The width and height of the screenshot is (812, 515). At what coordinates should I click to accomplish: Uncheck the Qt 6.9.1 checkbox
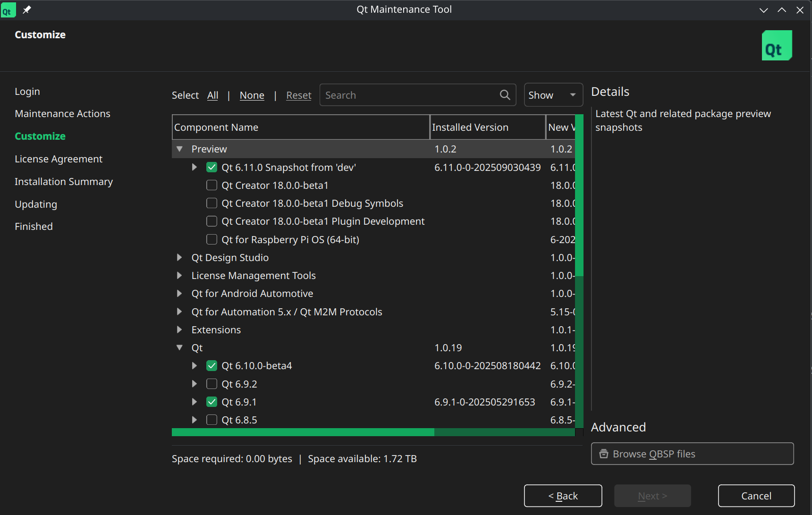pyautogui.click(x=211, y=402)
